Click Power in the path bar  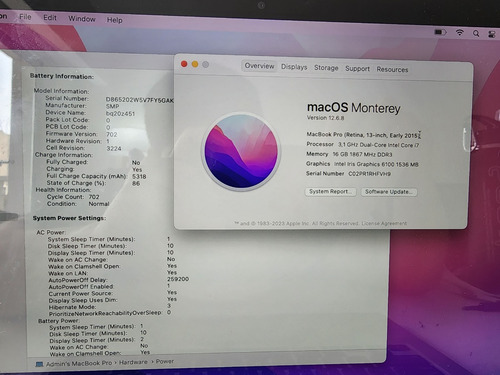pos(165,361)
